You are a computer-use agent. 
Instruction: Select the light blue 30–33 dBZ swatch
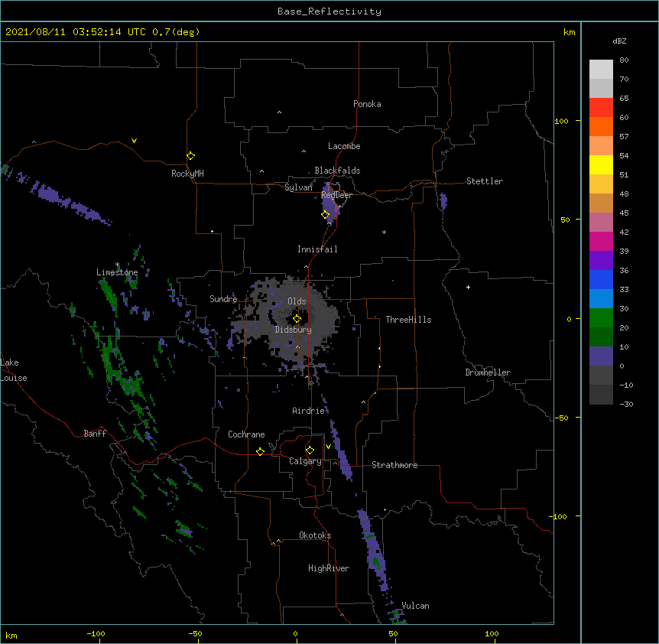(x=601, y=299)
